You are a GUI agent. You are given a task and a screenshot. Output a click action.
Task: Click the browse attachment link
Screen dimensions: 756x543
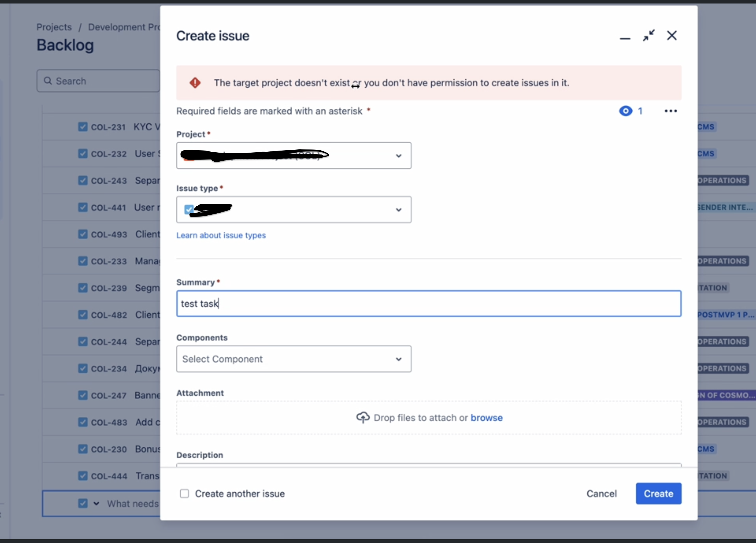(486, 418)
